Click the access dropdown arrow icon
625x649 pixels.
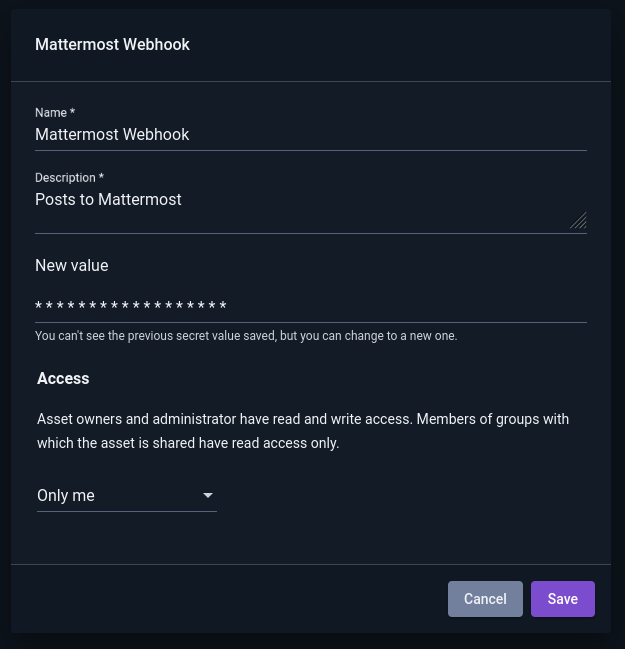coord(208,495)
